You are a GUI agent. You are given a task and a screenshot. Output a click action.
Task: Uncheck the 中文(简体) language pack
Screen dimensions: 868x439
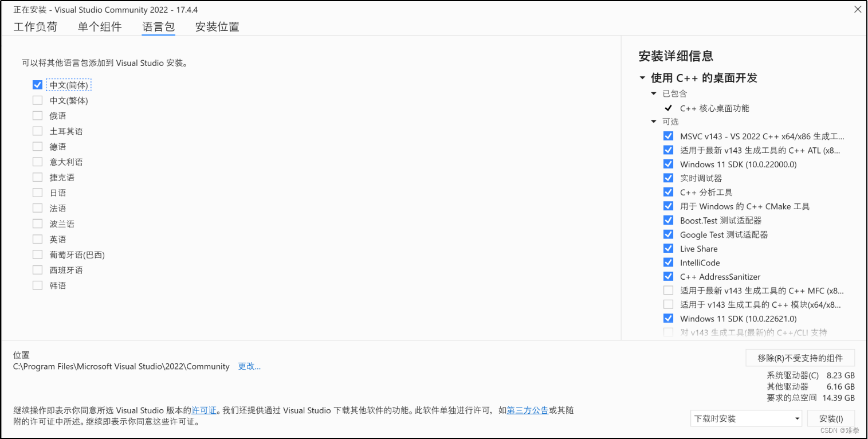[x=38, y=85]
